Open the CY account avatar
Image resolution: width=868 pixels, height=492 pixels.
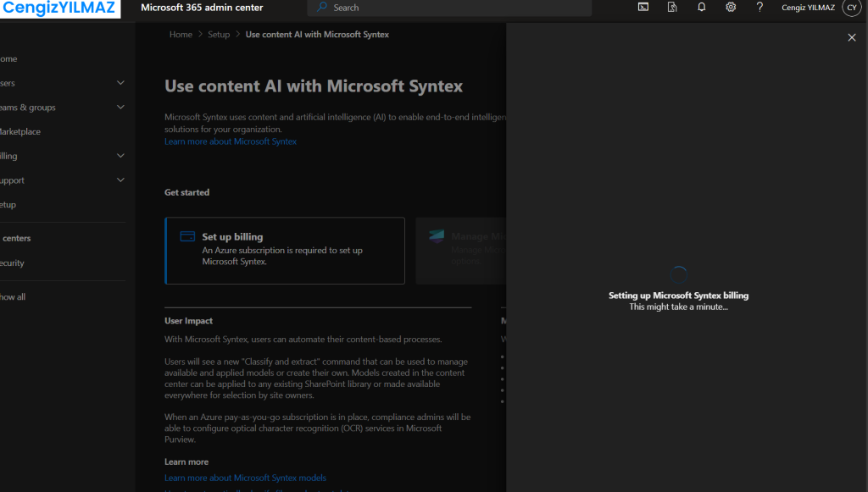(x=851, y=8)
